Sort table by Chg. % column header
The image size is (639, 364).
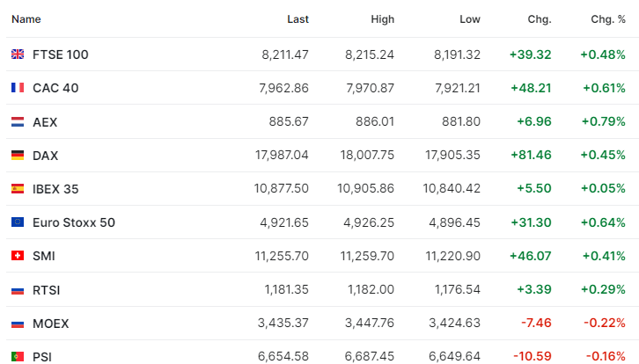tap(608, 19)
